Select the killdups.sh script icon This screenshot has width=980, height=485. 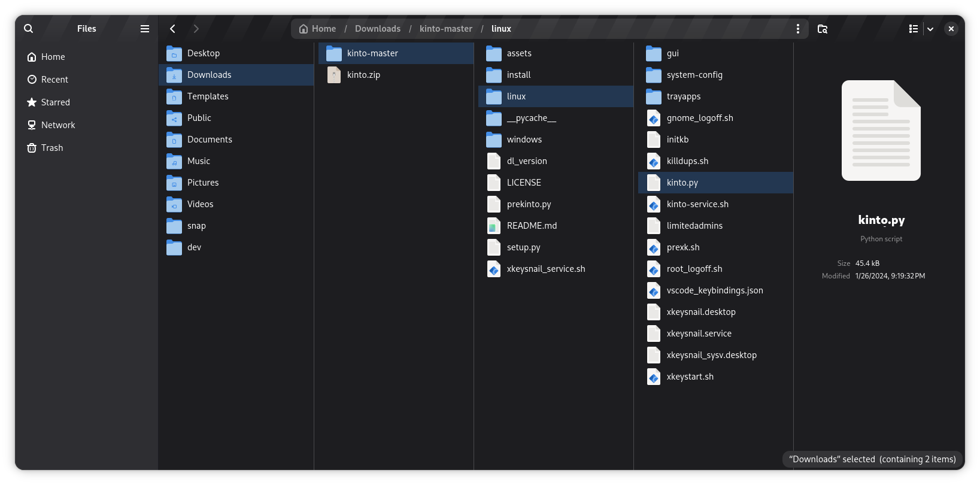point(654,161)
